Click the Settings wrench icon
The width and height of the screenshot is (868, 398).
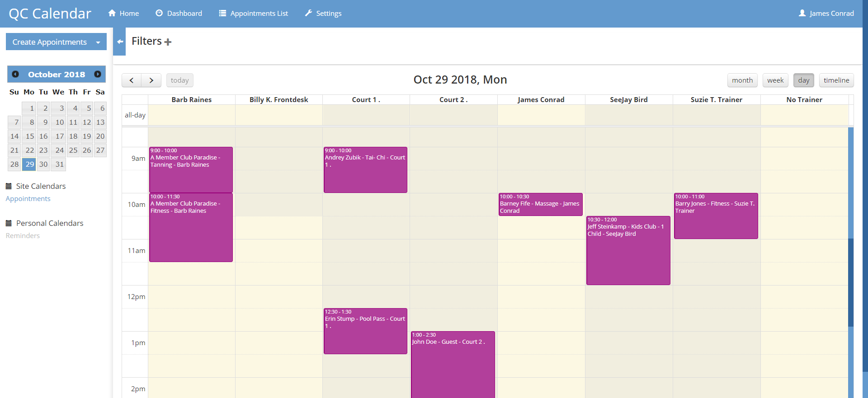coord(308,13)
